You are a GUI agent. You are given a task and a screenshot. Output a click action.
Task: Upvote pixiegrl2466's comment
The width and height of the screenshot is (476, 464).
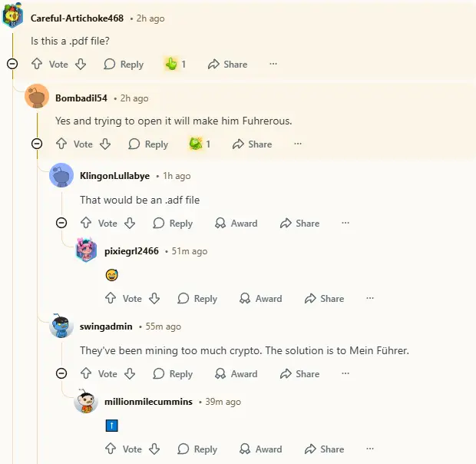111,299
